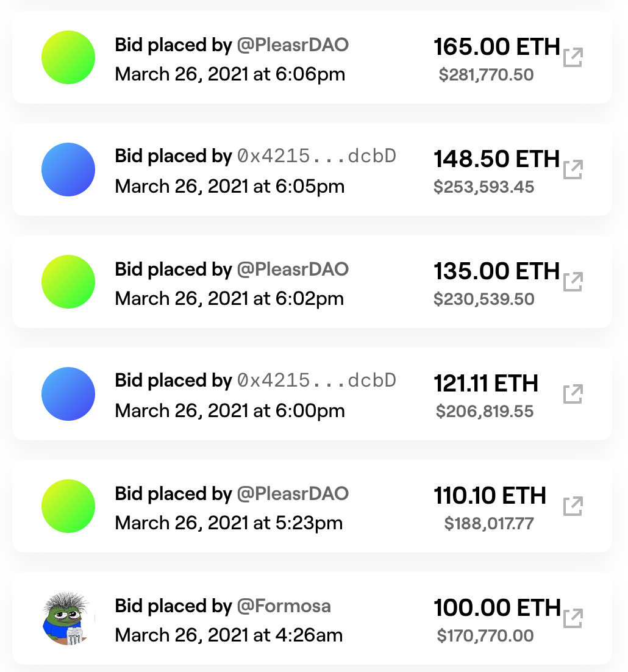Click @PleasrDAO on the 5:23pm bid

pyautogui.click(x=293, y=494)
